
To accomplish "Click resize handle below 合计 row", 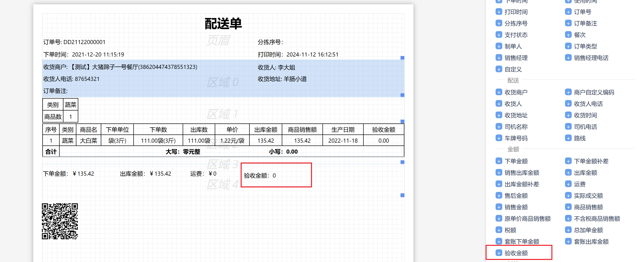I will (x=402, y=162).
